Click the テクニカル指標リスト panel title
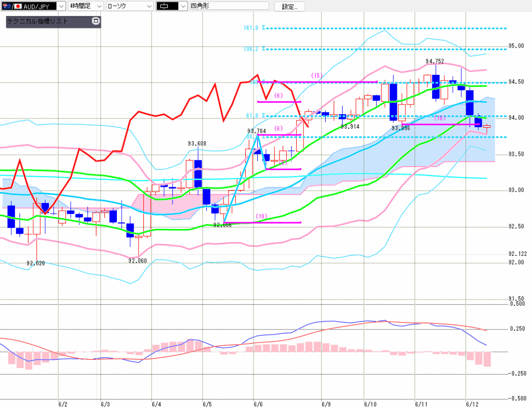 tap(37, 21)
